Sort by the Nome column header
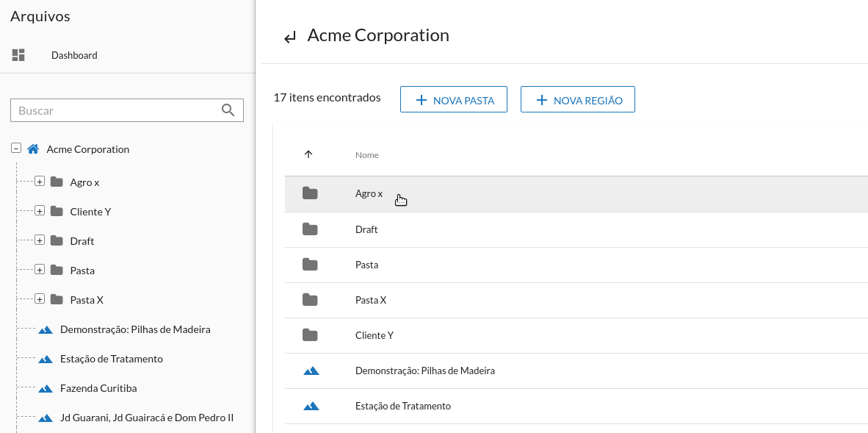The image size is (868, 433). coord(367,154)
